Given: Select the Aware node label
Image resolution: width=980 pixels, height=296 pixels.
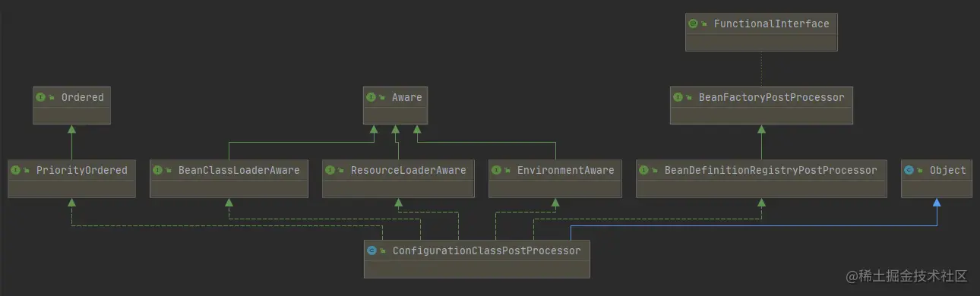Looking at the screenshot, I should pyautogui.click(x=406, y=98).
